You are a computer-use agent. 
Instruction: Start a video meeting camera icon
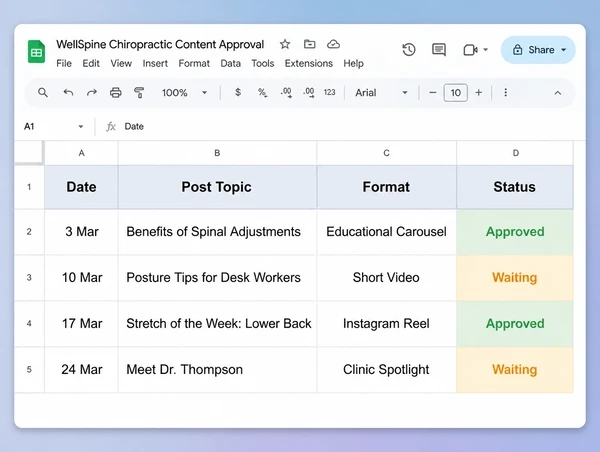(x=470, y=50)
